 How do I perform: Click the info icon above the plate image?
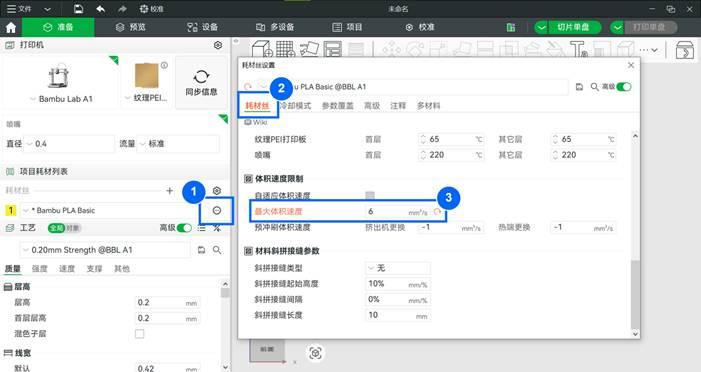click(165, 65)
